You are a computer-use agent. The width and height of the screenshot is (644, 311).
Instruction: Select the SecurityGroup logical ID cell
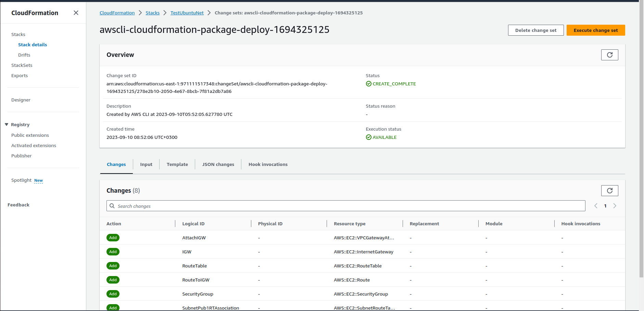click(x=198, y=294)
